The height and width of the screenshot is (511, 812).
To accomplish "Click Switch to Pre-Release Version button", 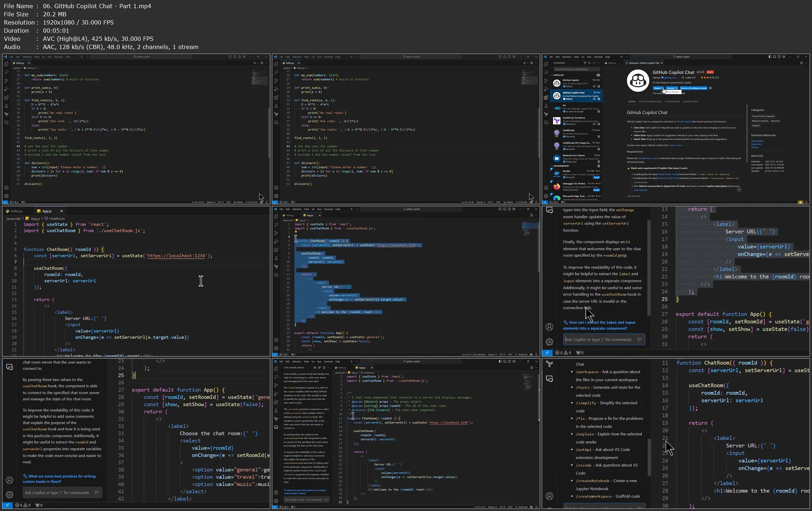I will [693, 88].
